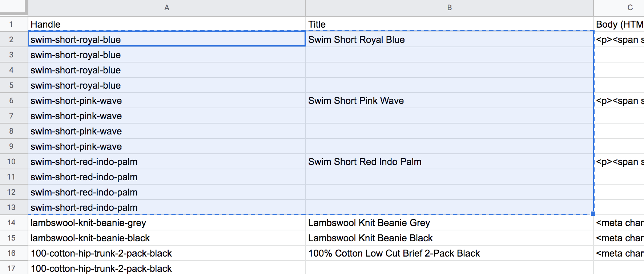The image size is (644, 274).
Task: Select column A header
Action: [x=167, y=8]
